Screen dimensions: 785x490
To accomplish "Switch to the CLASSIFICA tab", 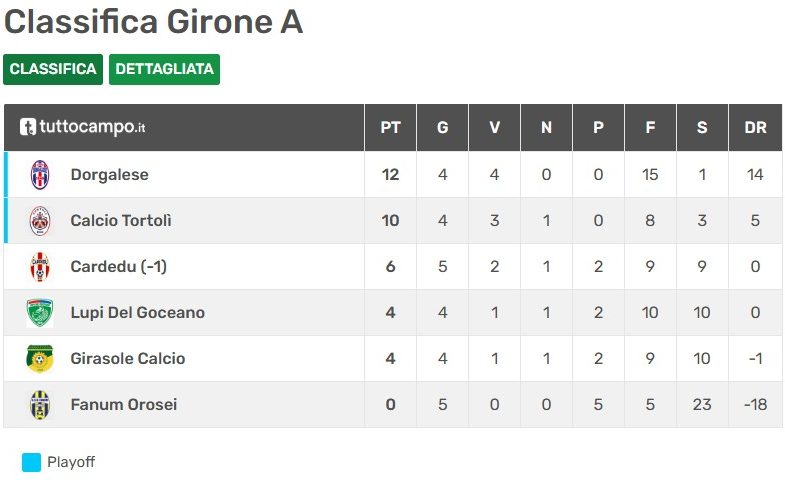I will click(53, 69).
